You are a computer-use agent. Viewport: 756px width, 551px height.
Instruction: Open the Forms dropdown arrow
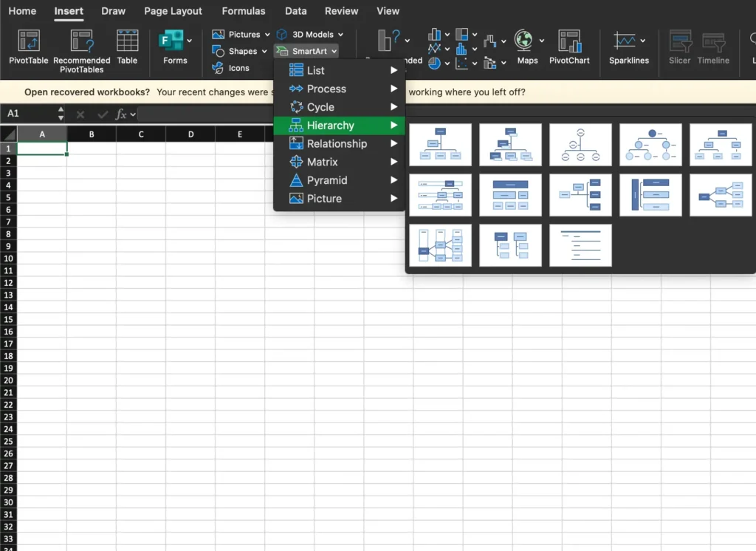coord(190,41)
